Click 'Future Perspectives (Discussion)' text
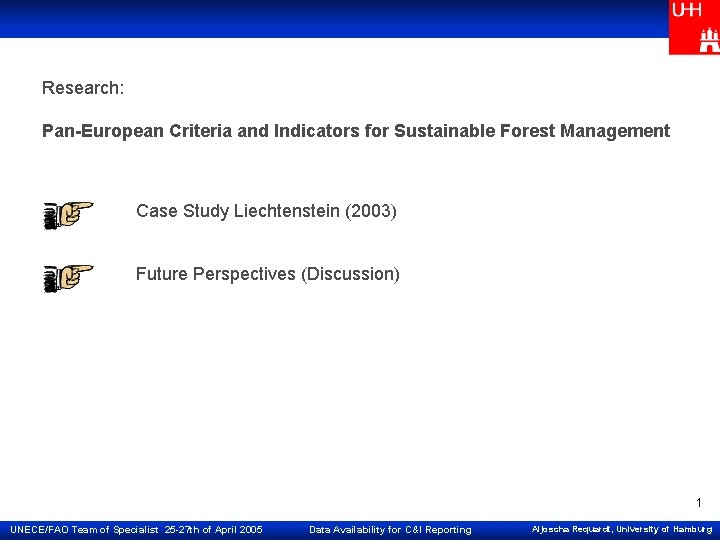This screenshot has height=540, width=720. tap(268, 274)
